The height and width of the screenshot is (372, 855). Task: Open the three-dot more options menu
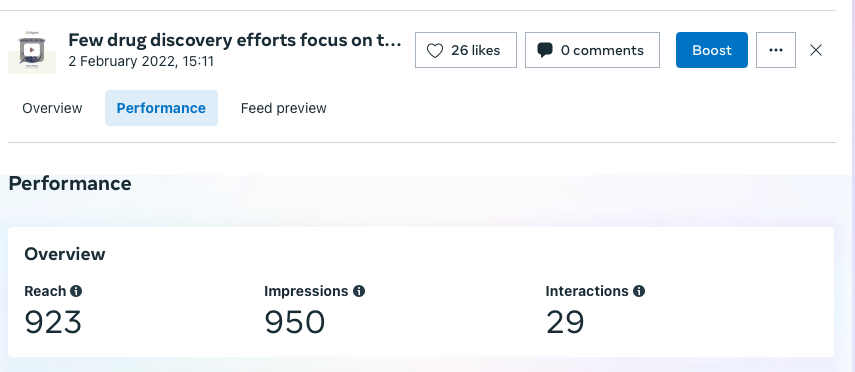(776, 50)
